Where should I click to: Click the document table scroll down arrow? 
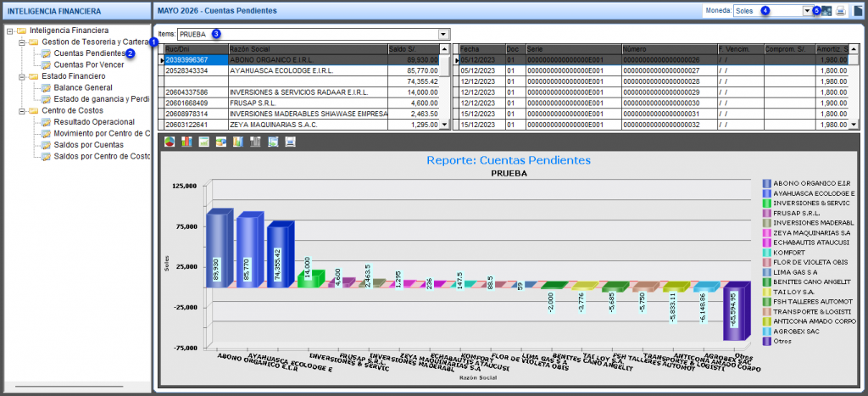853,125
